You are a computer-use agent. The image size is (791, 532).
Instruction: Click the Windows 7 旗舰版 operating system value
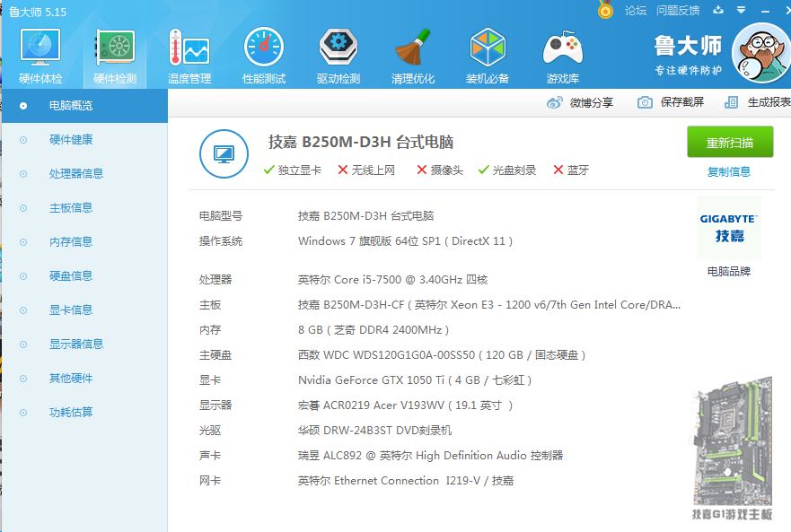point(405,241)
